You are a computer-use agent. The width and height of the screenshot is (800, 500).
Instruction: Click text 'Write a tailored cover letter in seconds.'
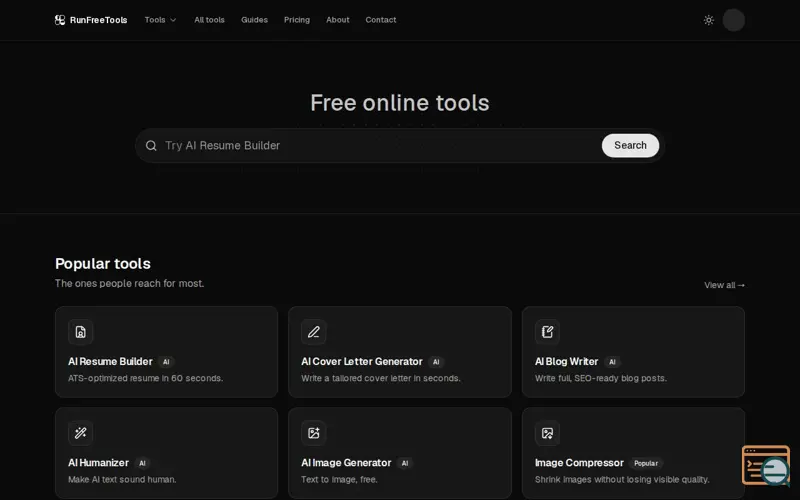coord(381,378)
